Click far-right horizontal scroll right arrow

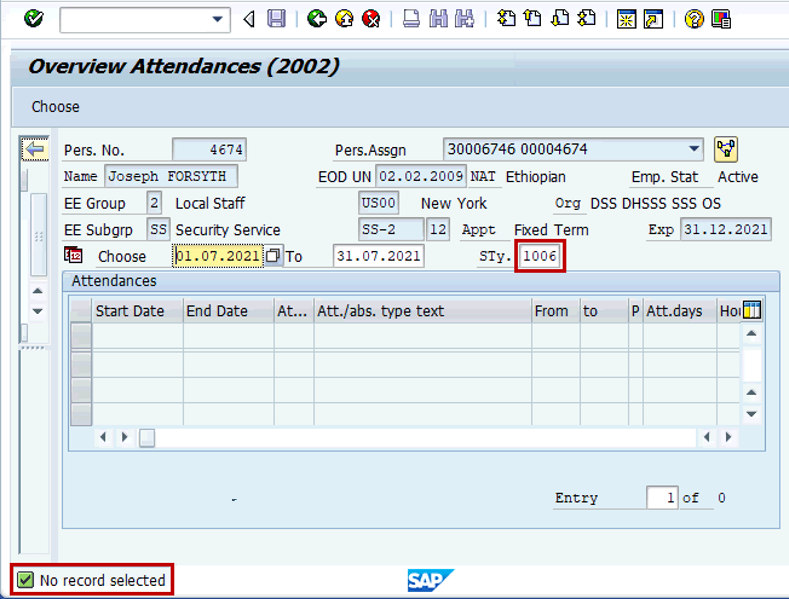coord(728,437)
